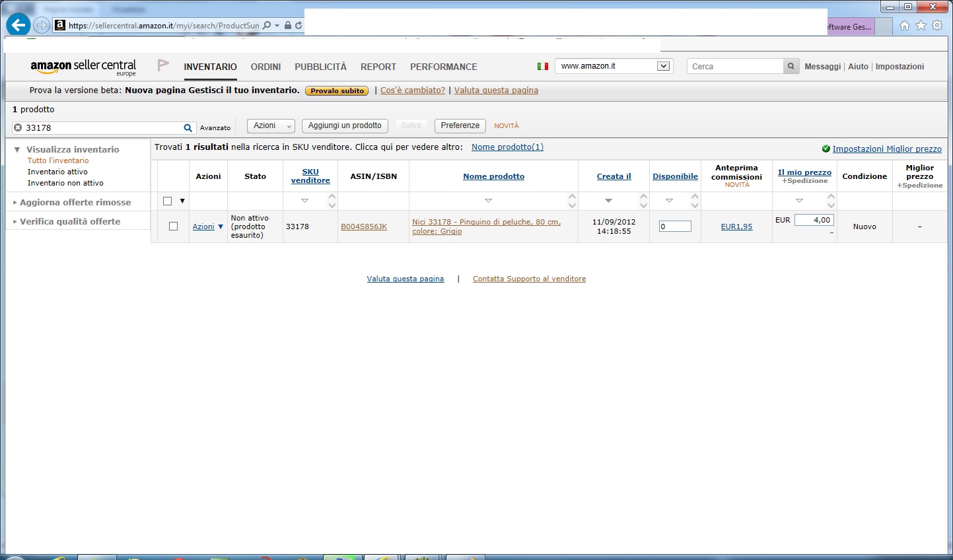Click the price field showing 4,00
This screenshot has height=560, width=953.
(x=814, y=221)
